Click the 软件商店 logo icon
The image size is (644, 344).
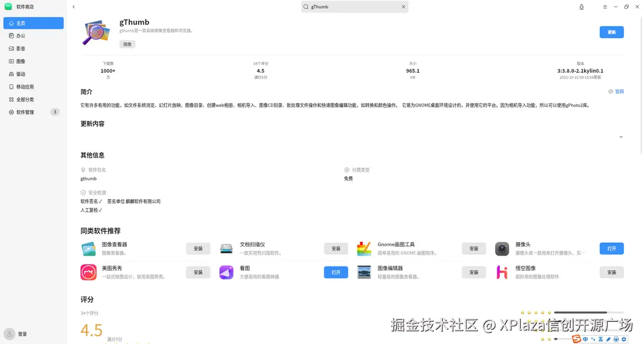(8, 6)
